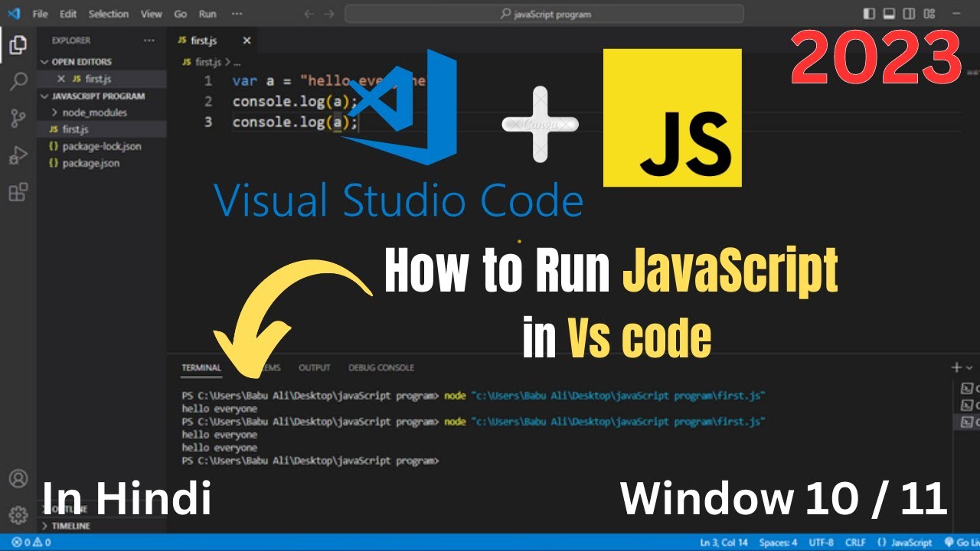This screenshot has width=980, height=551.
Task: Select the TERMINAL panel tab
Action: [x=201, y=368]
